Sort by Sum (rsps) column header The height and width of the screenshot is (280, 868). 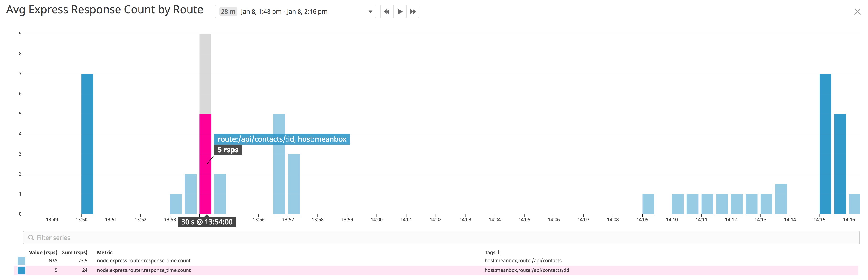pyautogui.click(x=75, y=252)
